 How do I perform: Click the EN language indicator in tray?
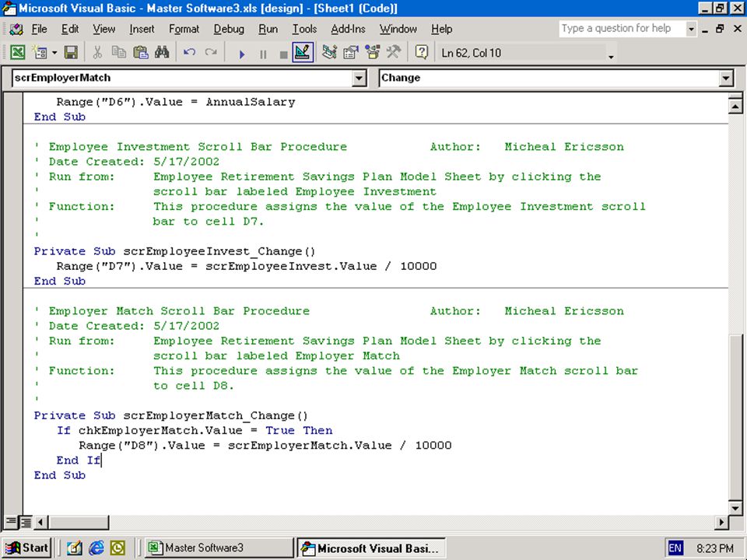[675, 548]
